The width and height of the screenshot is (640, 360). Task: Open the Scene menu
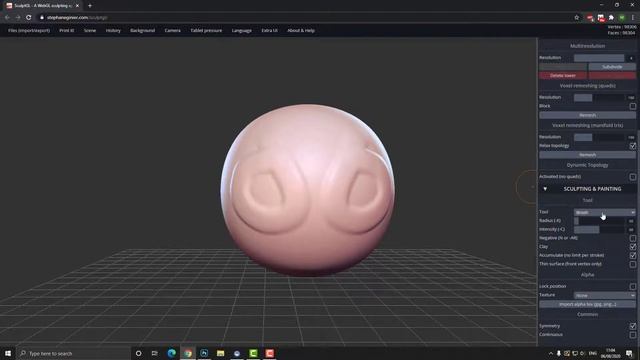click(90, 31)
